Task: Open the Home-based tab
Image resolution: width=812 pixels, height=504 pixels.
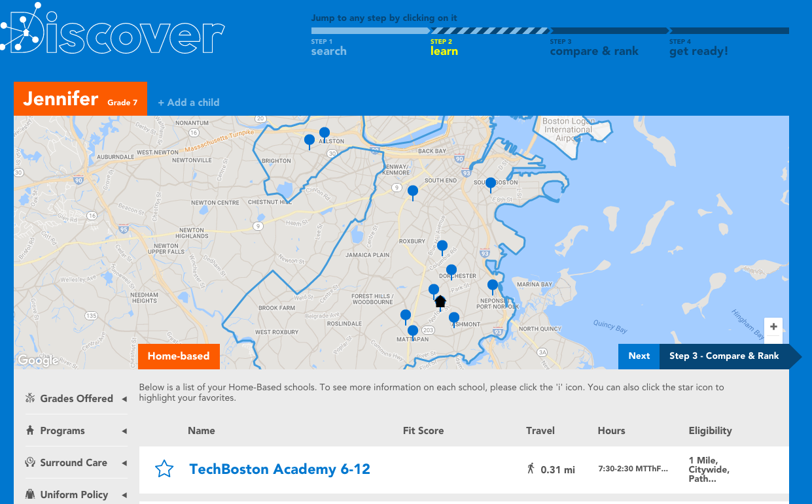Action: (179, 356)
